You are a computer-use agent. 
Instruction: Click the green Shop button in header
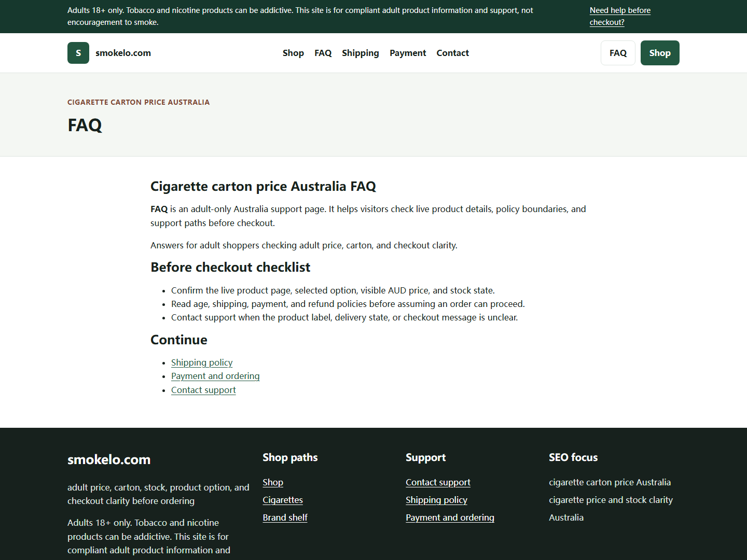(x=660, y=53)
